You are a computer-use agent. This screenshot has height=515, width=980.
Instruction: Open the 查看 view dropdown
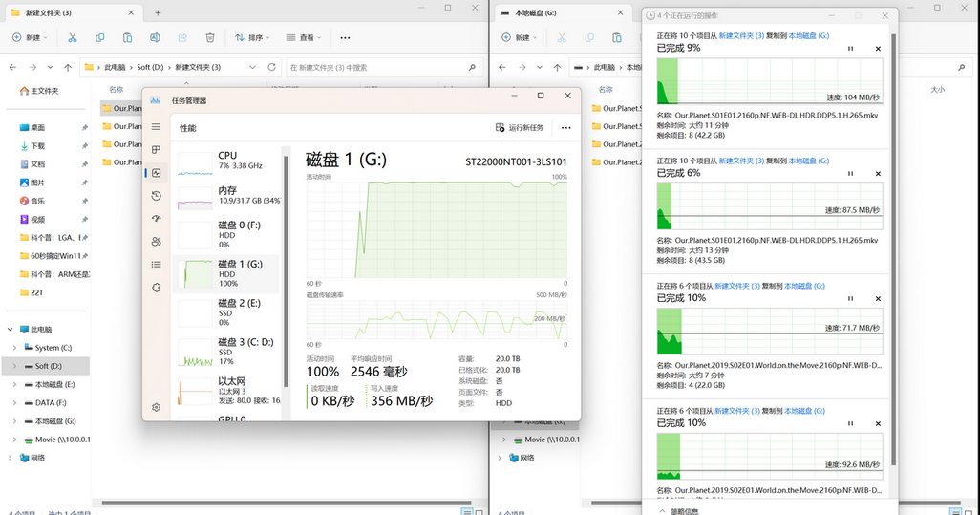pyautogui.click(x=303, y=37)
